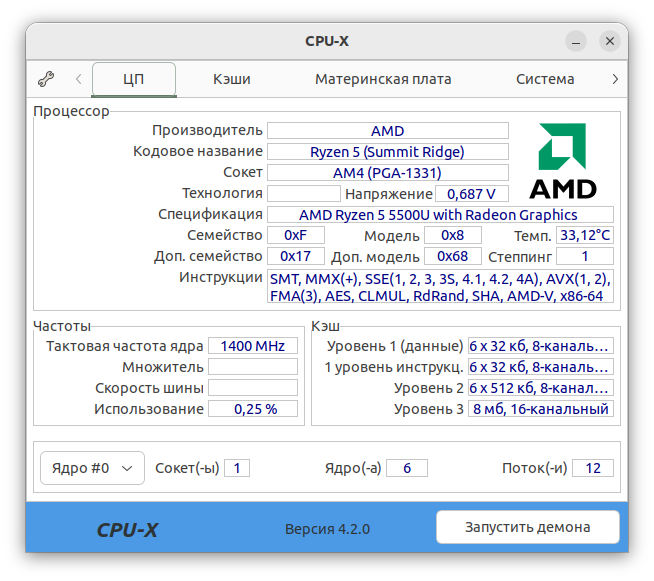
Task: Click the CPU-X logo text in footer
Action: [x=127, y=530]
